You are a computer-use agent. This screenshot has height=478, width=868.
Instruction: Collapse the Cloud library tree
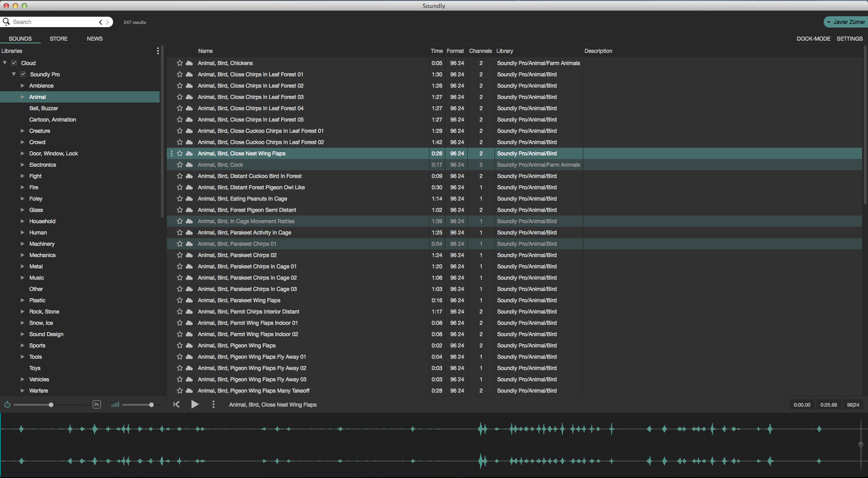(5, 63)
